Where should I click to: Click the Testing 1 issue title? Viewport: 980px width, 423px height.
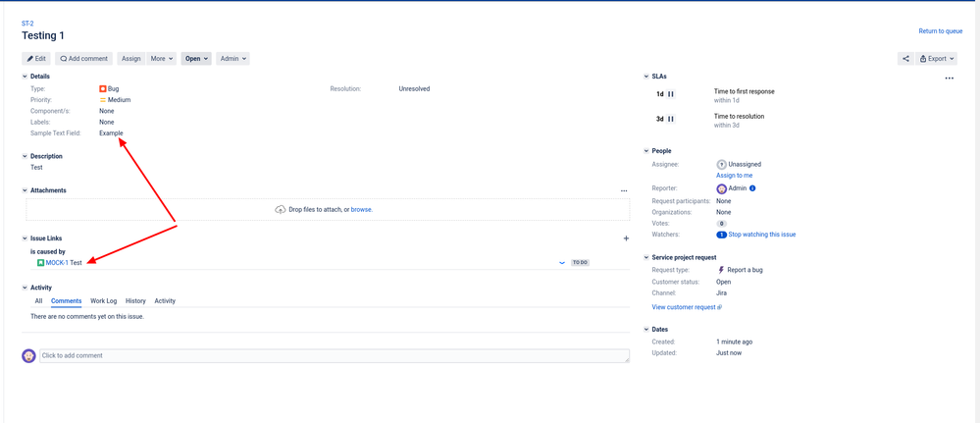click(x=43, y=35)
